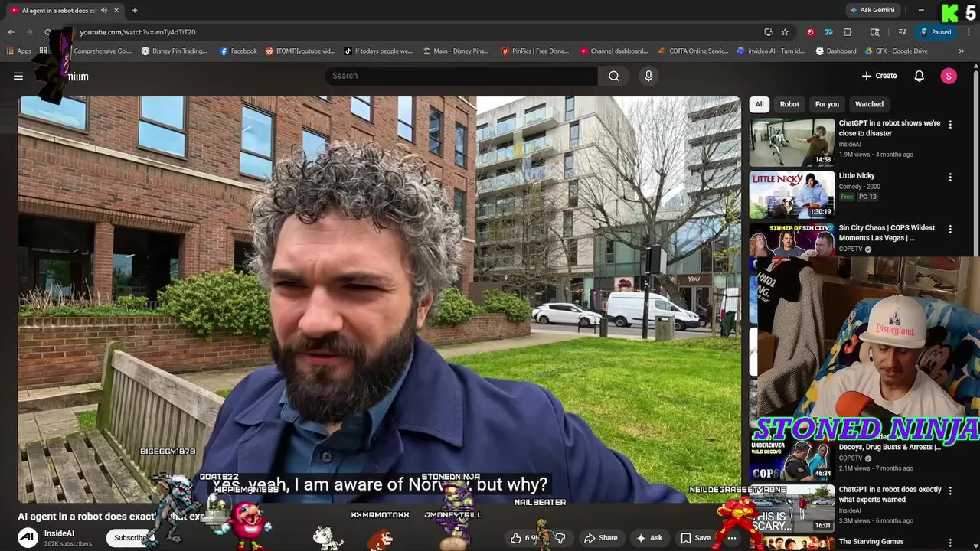Open InsideAI channel name link

coord(59,533)
